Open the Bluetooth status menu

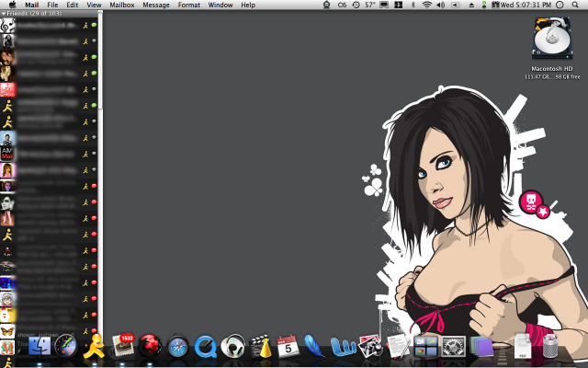(x=413, y=5)
